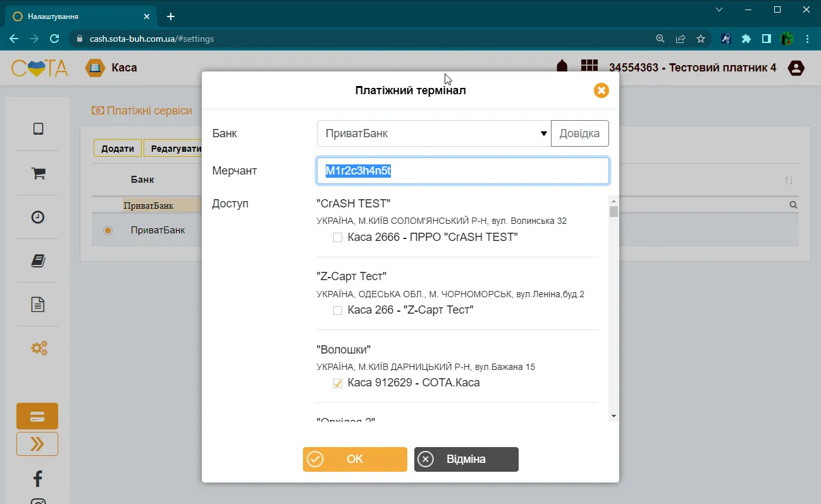
Task: Click the down arrow of access list scrollbar
Action: (x=614, y=415)
